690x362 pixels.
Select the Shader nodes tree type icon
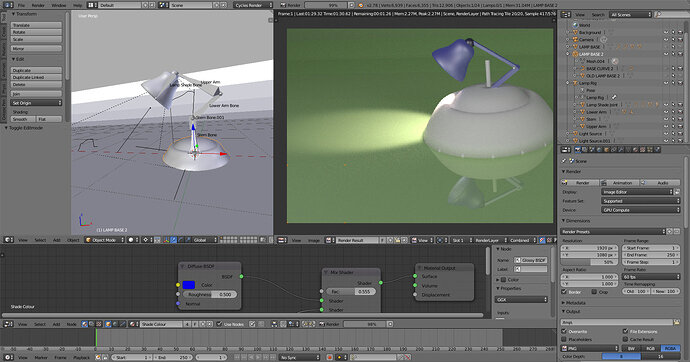(84, 324)
